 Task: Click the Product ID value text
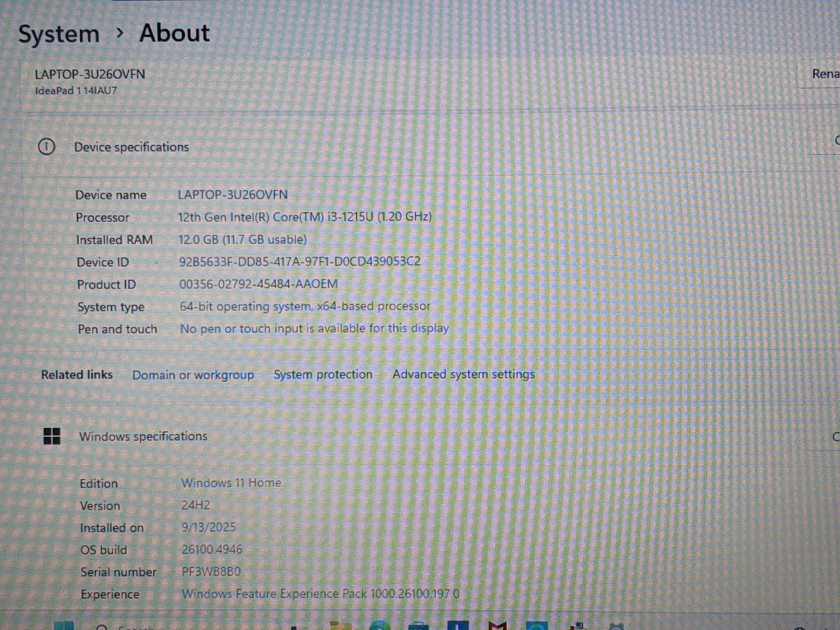(258, 284)
